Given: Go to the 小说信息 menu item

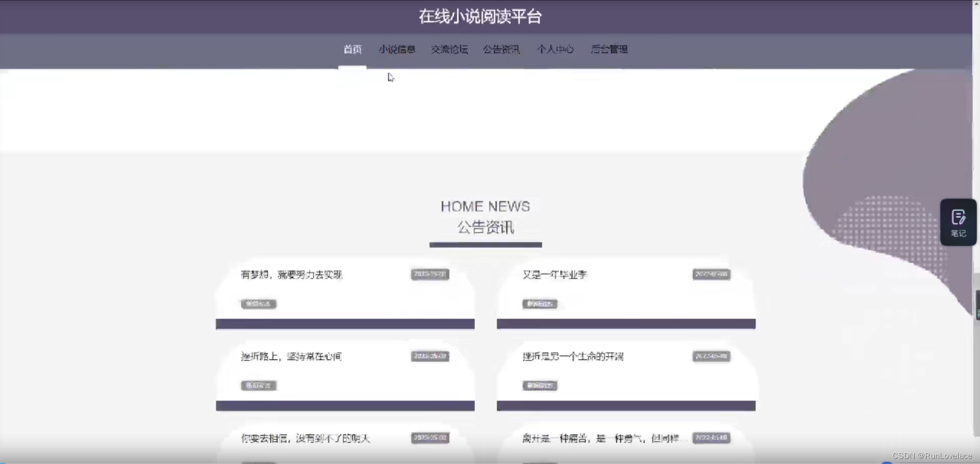Looking at the screenshot, I should pos(397,50).
